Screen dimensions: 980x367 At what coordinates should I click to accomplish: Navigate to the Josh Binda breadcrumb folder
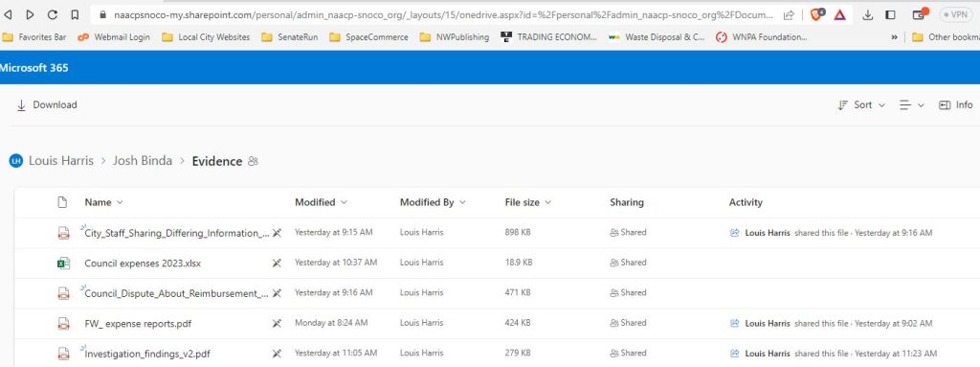[x=143, y=161]
